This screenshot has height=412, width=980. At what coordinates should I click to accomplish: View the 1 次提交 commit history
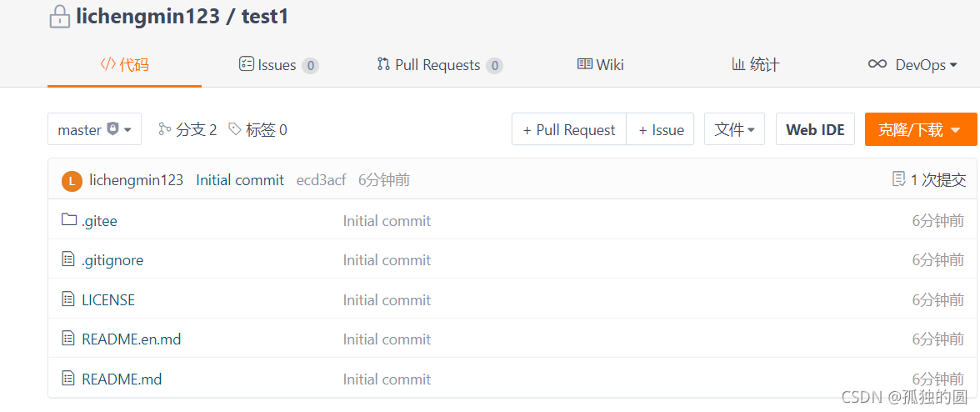coord(928,180)
